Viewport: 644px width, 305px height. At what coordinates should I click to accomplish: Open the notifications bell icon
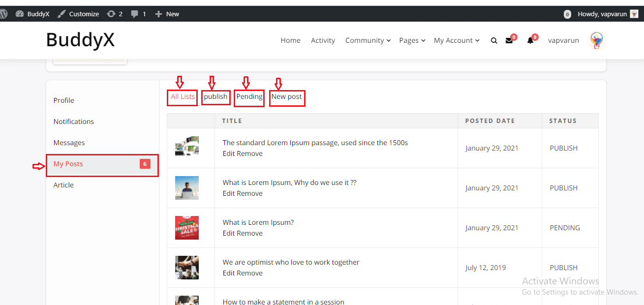pyautogui.click(x=530, y=41)
